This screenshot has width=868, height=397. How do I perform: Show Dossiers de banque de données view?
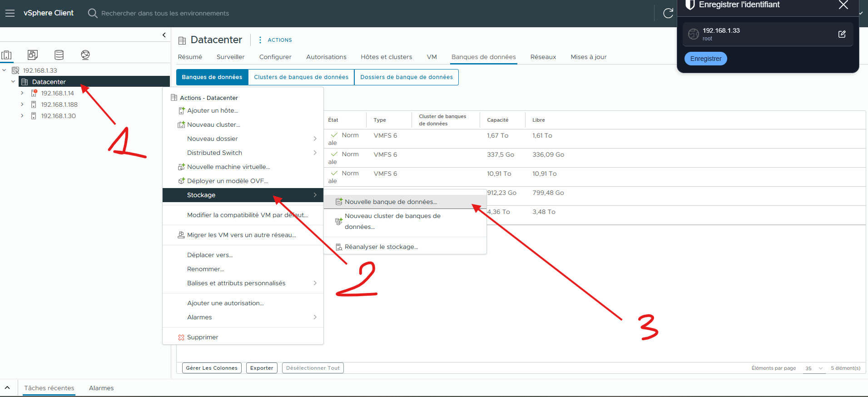pyautogui.click(x=407, y=77)
